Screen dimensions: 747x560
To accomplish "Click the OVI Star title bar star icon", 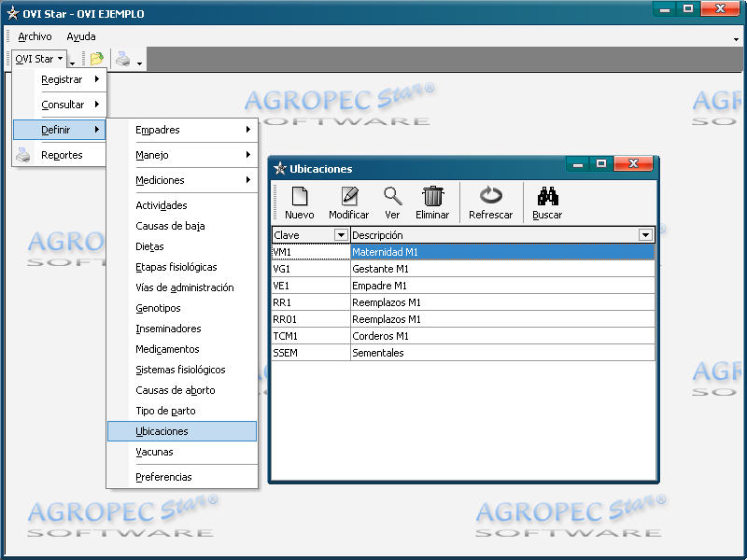I will tap(12, 13).
